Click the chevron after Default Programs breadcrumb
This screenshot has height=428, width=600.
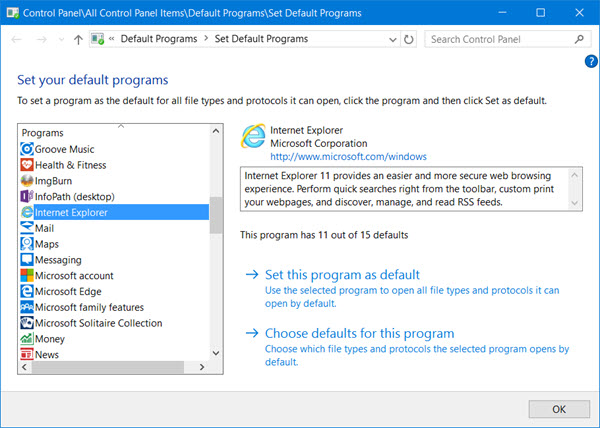(206, 39)
